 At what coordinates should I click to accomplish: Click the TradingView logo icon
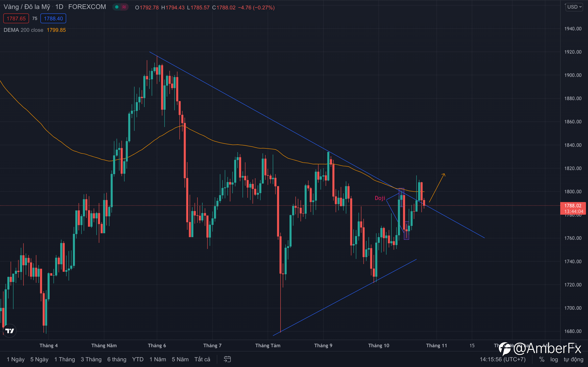coord(10,331)
